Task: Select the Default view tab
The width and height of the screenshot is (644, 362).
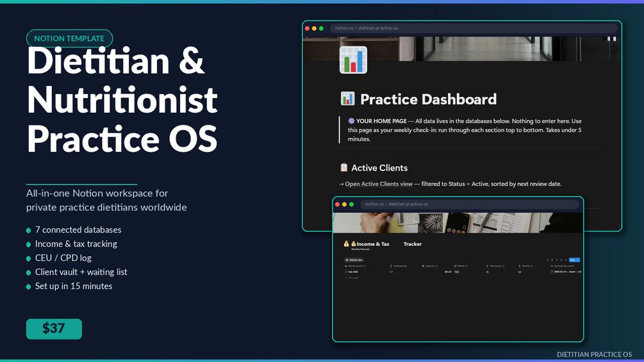Action: click(354, 259)
